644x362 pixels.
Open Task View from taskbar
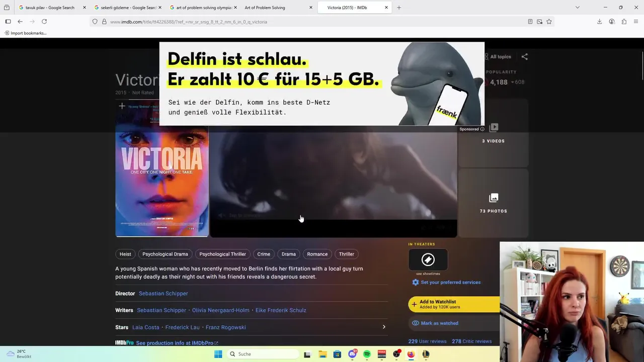click(x=307, y=354)
